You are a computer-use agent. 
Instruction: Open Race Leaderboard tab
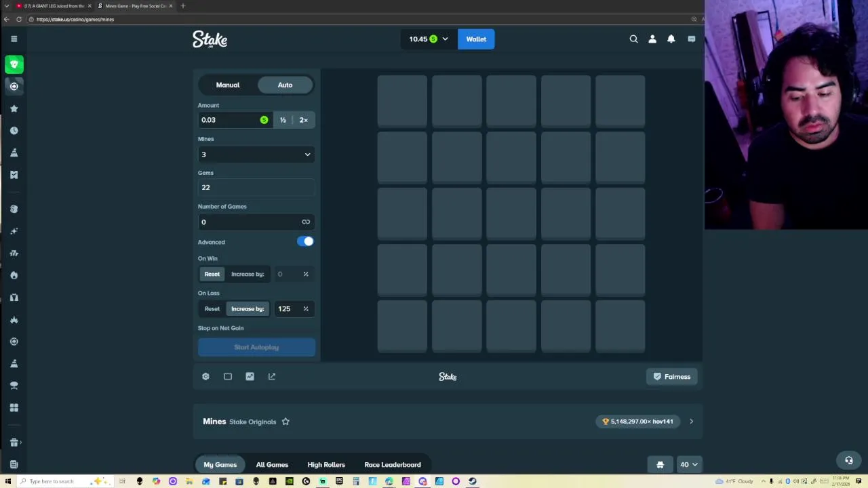tap(393, 464)
